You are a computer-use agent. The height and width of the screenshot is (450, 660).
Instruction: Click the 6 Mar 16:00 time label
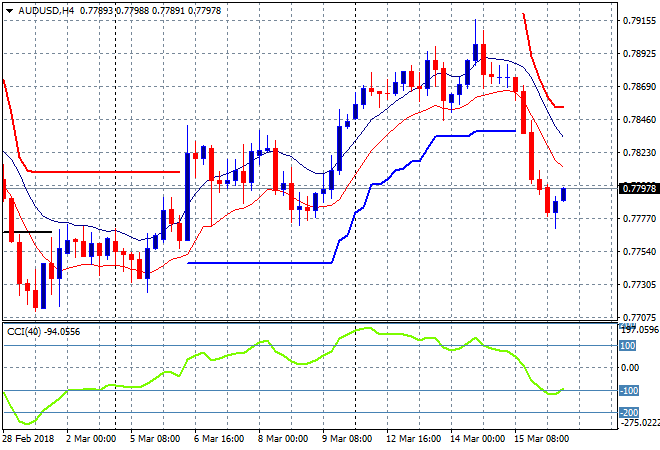pyautogui.click(x=219, y=439)
